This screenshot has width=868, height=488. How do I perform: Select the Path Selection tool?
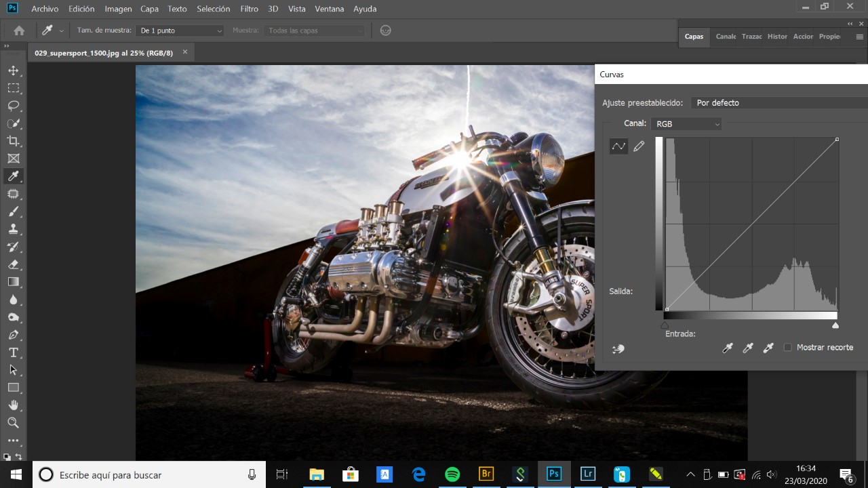[x=13, y=370]
